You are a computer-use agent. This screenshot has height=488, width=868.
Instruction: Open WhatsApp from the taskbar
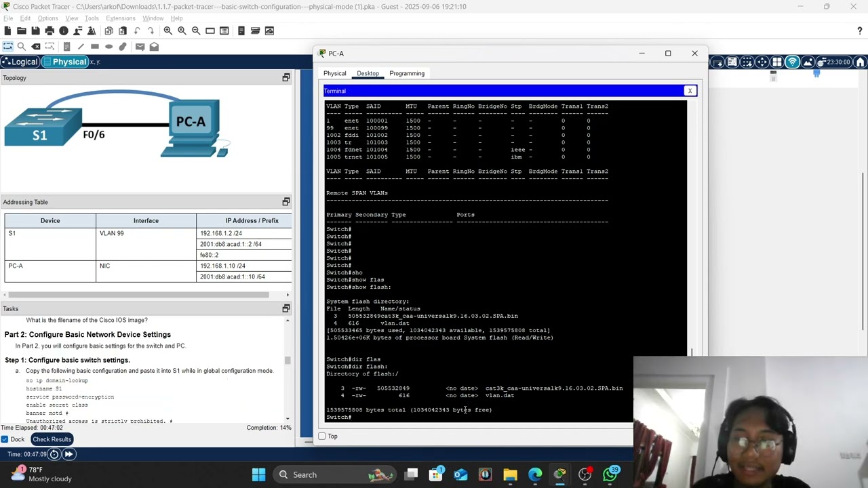point(610,475)
